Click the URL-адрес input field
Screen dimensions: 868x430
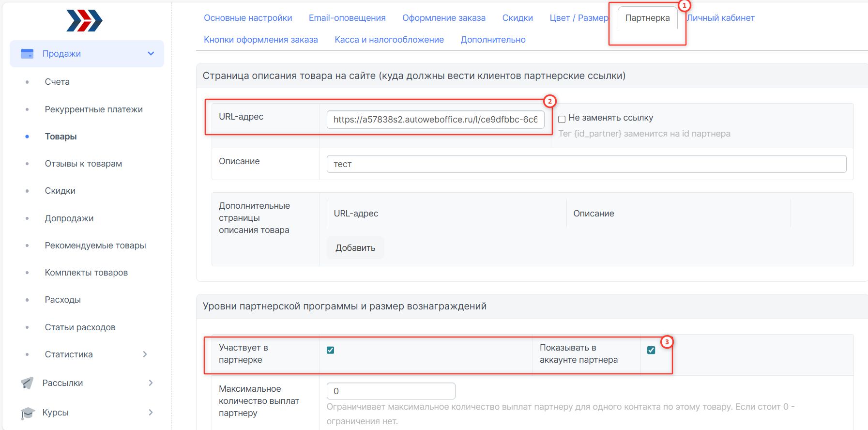pos(435,120)
